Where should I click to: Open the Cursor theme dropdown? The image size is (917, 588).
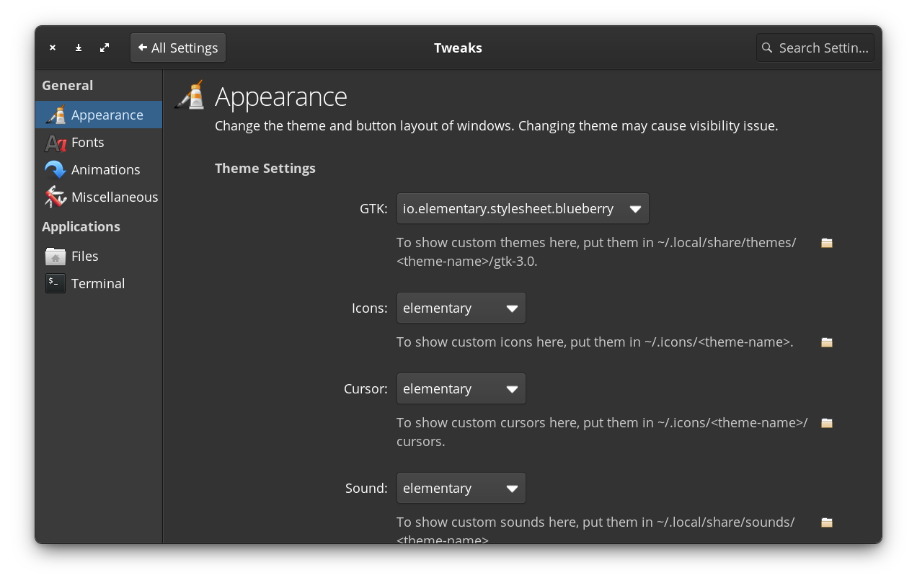(461, 389)
